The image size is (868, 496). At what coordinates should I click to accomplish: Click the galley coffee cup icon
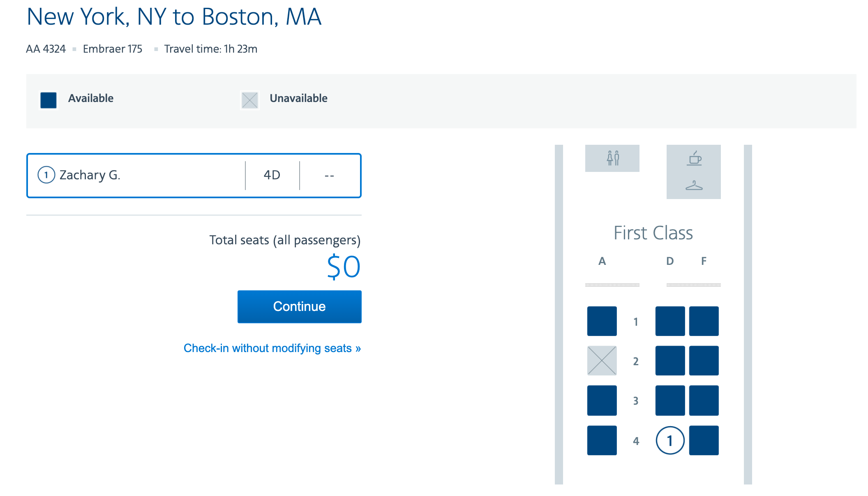(694, 158)
